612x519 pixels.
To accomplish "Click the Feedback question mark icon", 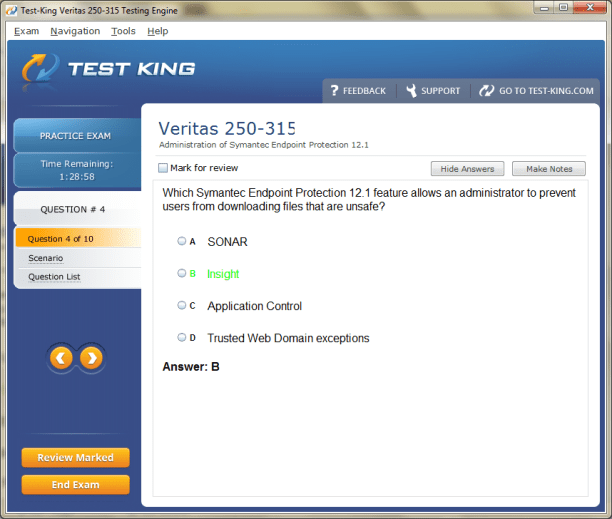I will (x=334, y=90).
